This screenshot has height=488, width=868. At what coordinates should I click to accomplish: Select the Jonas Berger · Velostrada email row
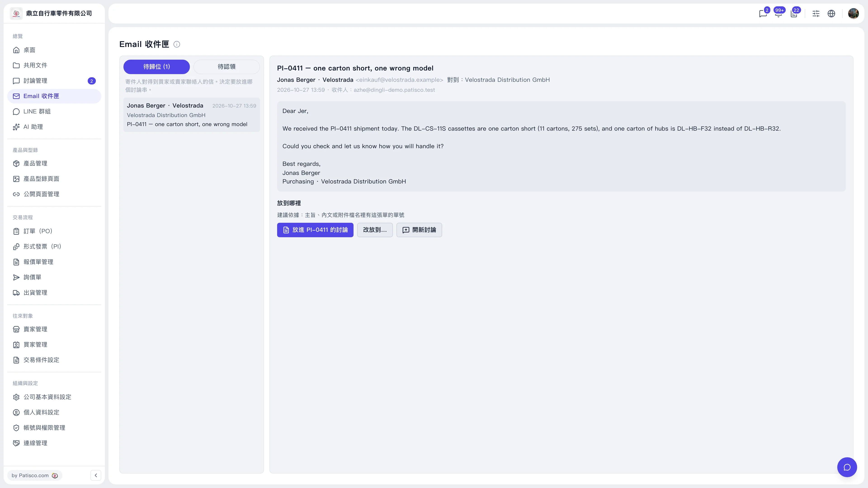point(191,115)
